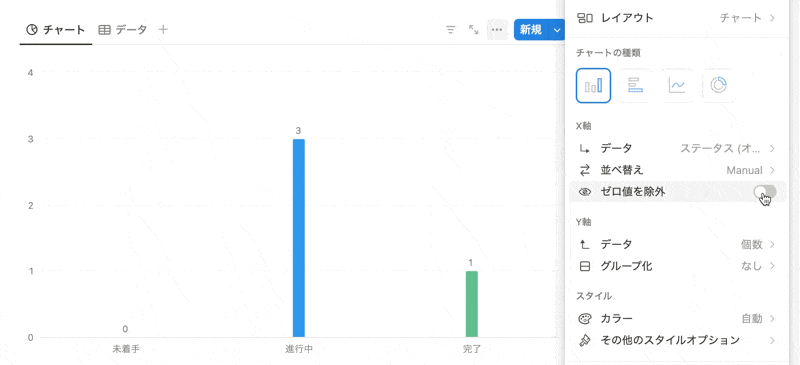Open the レイアウト setting row
Viewport: 800px width, 365px height.
(x=677, y=18)
